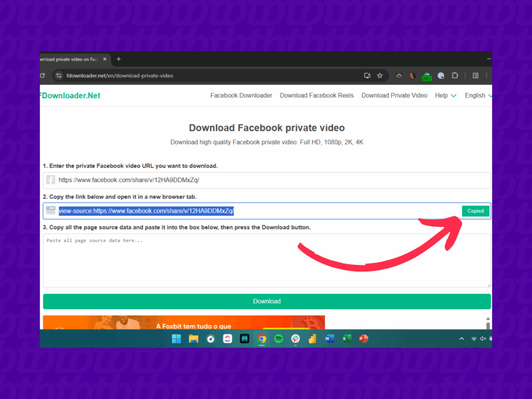The height and width of the screenshot is (399, 532).
Task: Open Download Facebook Reels page
Action: click(x=317, y=96)
